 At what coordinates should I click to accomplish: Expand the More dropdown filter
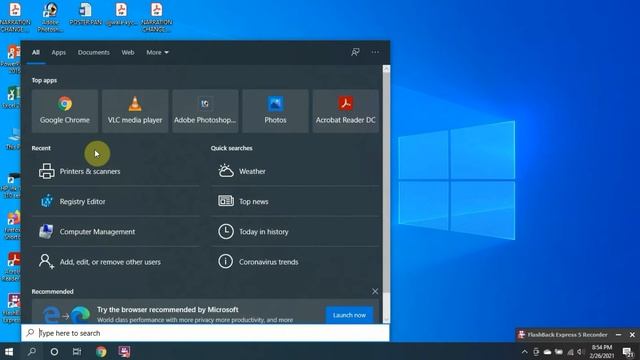(157, 52)
